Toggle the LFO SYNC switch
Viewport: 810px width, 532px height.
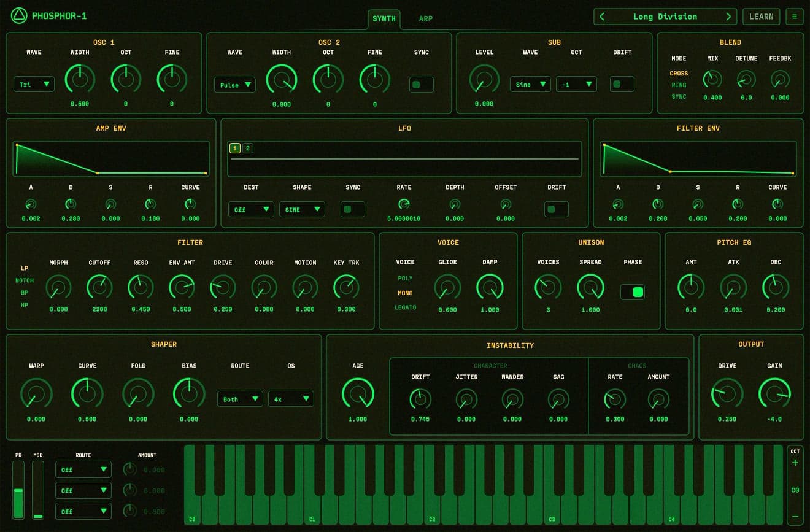coord(353,209)
